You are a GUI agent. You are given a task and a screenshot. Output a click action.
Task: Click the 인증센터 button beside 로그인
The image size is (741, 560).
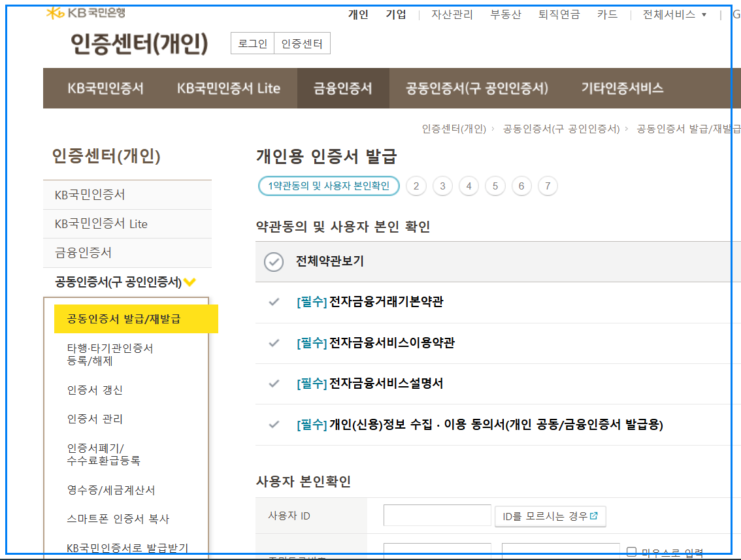(x=302, y=44)
